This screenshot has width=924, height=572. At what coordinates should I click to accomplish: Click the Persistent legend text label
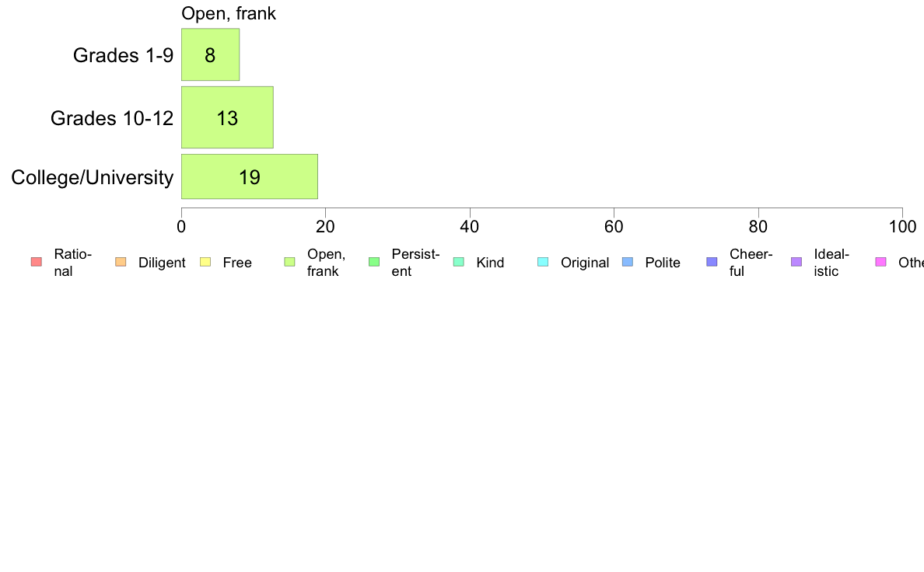415,263
